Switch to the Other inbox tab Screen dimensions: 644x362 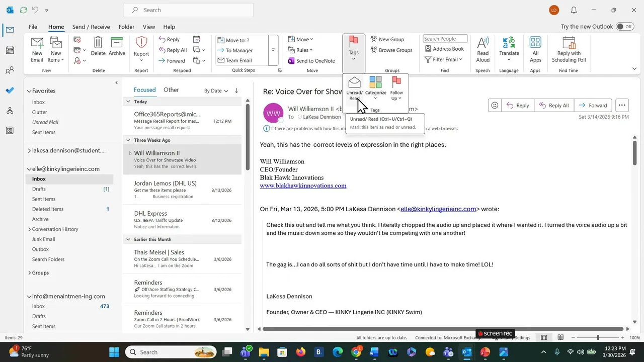tap(171, 89)
